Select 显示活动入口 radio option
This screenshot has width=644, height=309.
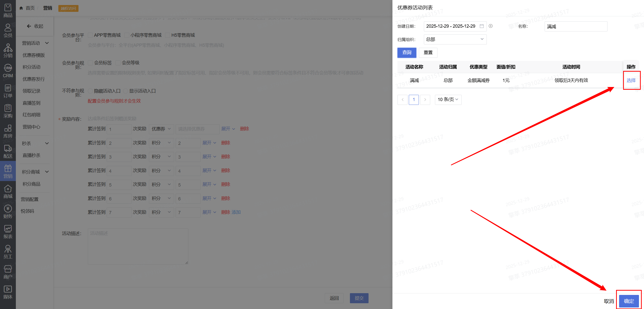pyautogui.click(x=126, y=91)
